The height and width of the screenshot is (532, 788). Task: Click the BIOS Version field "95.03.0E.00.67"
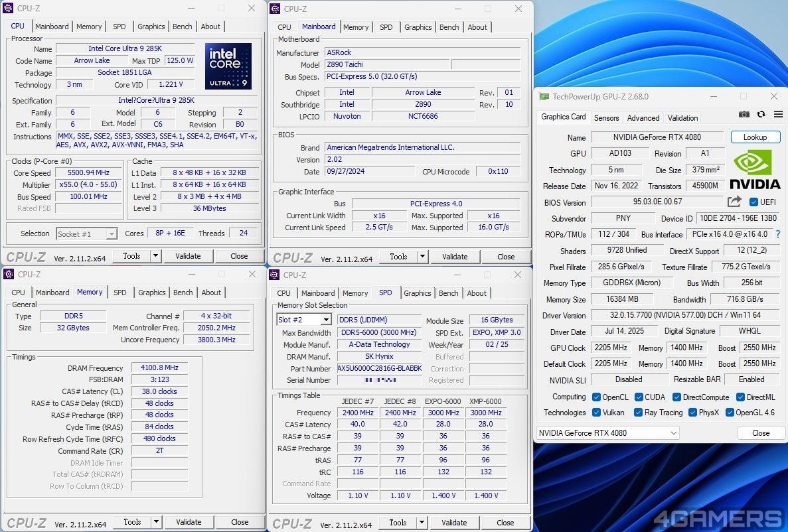(x=657, y=202)
